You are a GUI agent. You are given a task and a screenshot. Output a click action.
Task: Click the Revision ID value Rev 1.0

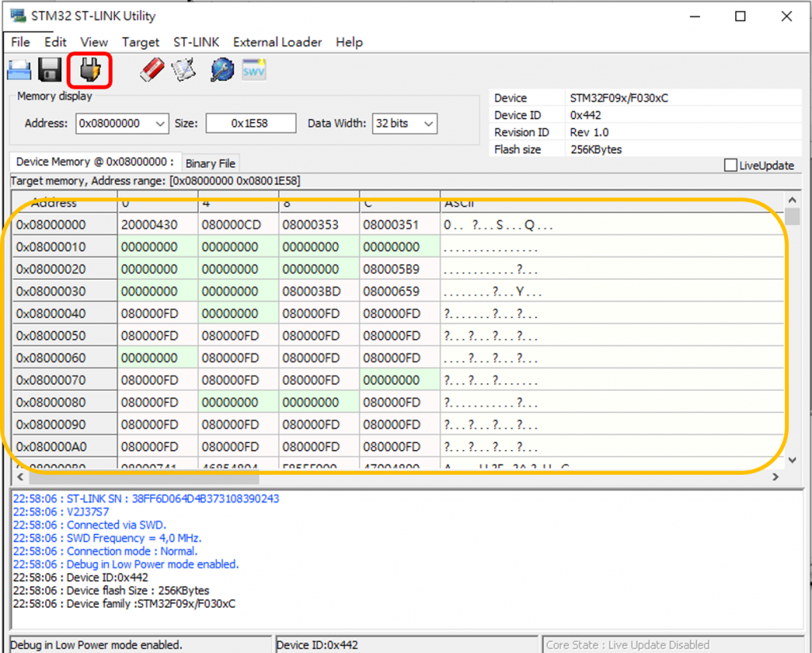click(x=589, y=132)
